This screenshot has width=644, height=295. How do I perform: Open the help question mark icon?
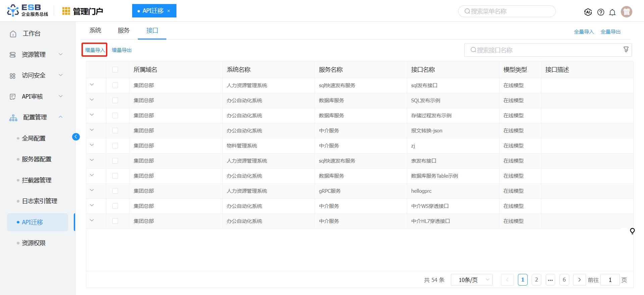point(601,12)
